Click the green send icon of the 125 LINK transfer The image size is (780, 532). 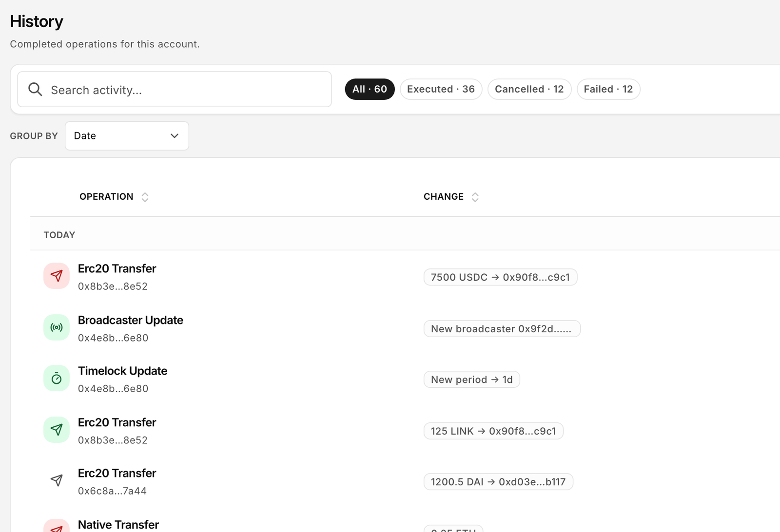point(57,430)
